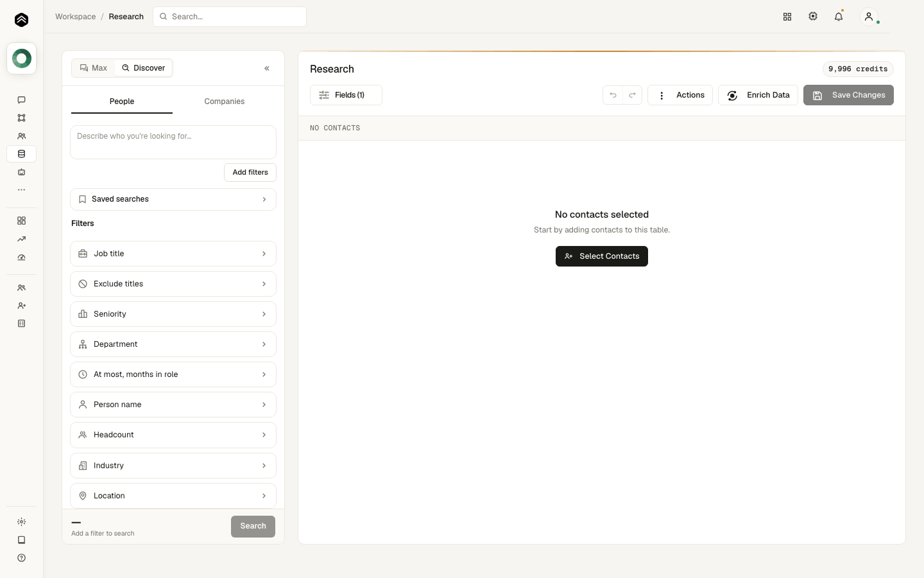
Task: Expand At most, months in role filter
Action: pyautogui.click(x=173, y=374)
